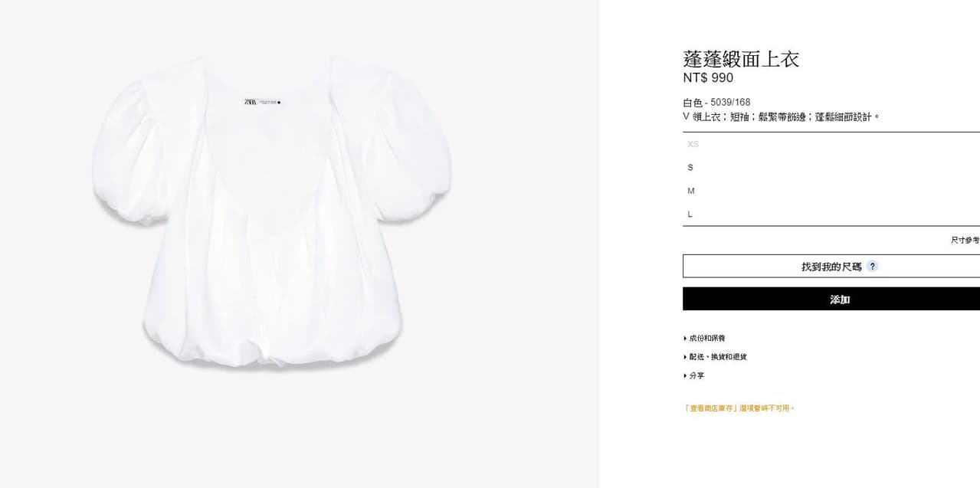Image resolution: width=980 pixels, height=488 pixels.
Task: Add item with the black 添加 button
Action: tap(831, 300)
